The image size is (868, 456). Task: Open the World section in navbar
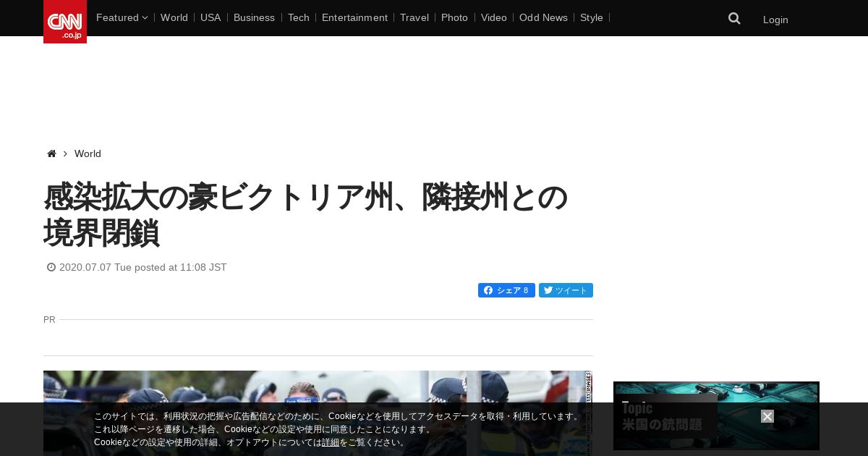point(174,17)
